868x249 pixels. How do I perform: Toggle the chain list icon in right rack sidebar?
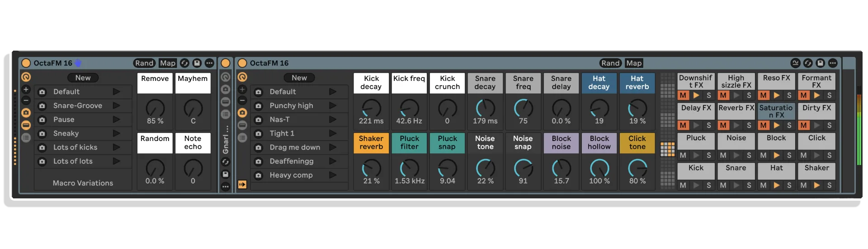[x=242, y=137]
